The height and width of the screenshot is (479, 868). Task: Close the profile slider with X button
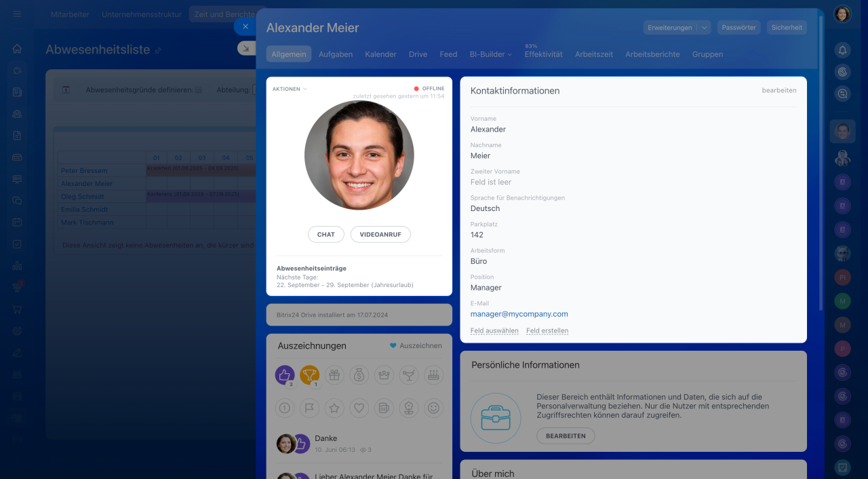coord(245,26)
